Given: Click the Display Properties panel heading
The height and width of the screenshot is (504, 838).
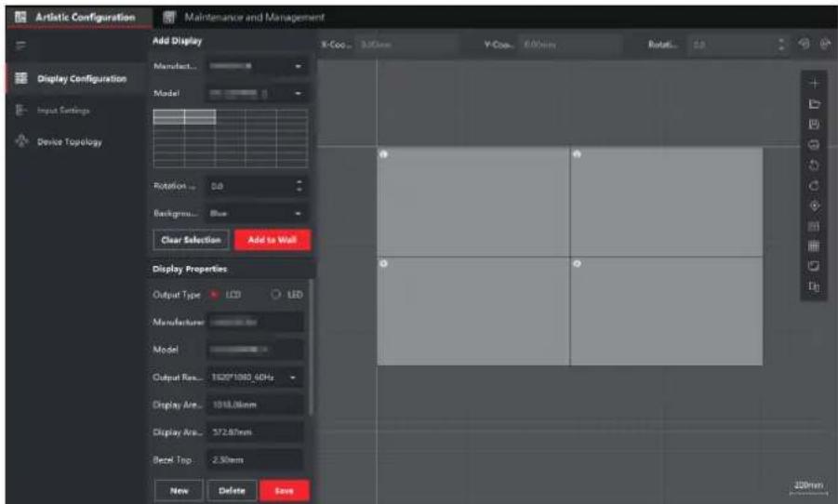Looking at the screenshot, I should [190, 269].
